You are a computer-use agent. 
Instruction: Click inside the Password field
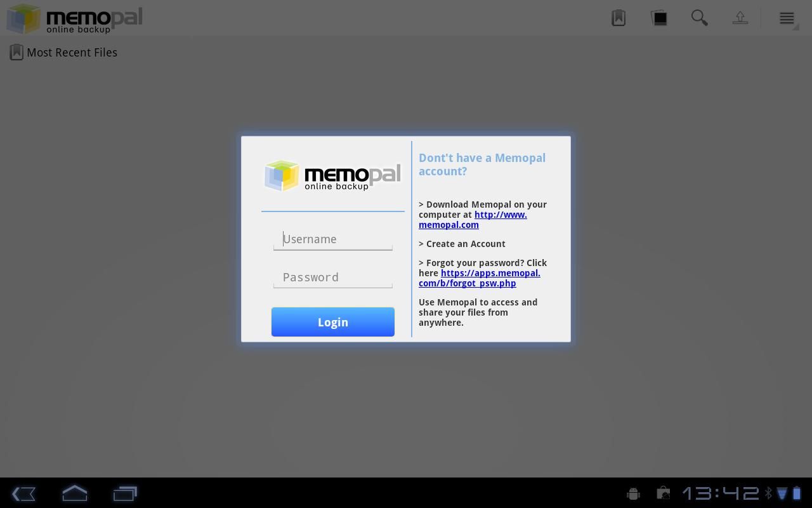click(332, 277)
